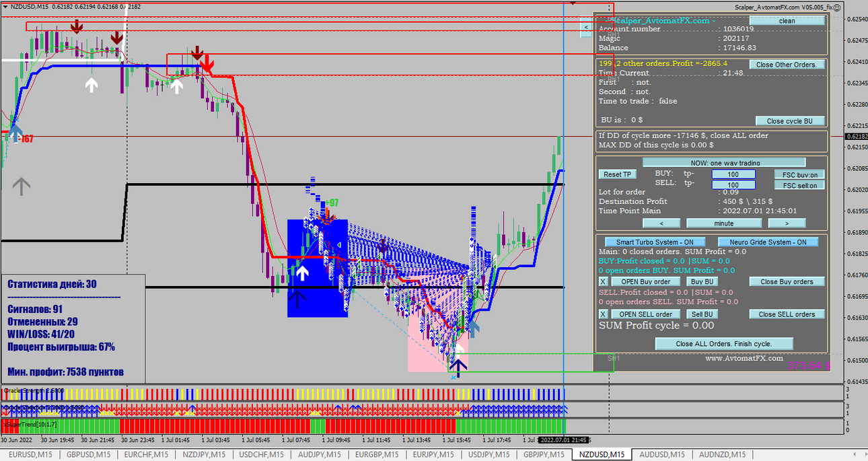
Task: Open the www.AvtomatFX.com link text
Action: point(744,358)
